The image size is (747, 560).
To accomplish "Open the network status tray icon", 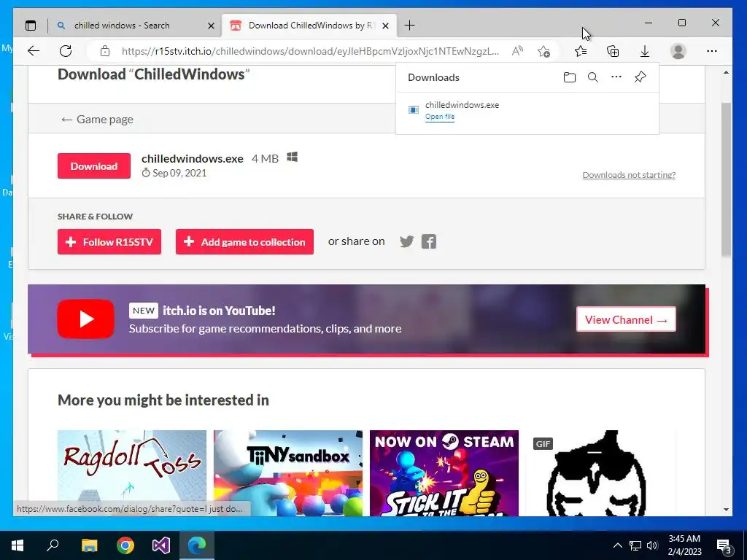I will click(x=635, y=545).
